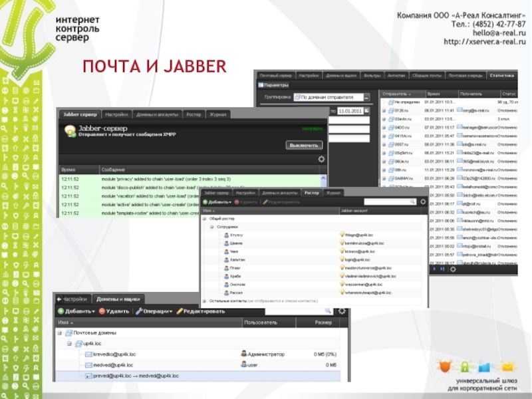Click back arrow icon left of Настройки tab

(59, 299)
